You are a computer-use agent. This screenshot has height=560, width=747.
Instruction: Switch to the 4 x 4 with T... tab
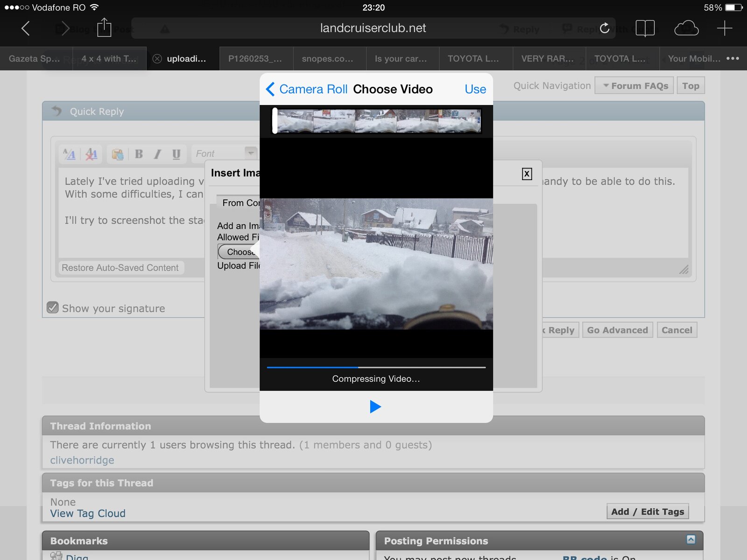pyautogui.click(x=110, y=59)
